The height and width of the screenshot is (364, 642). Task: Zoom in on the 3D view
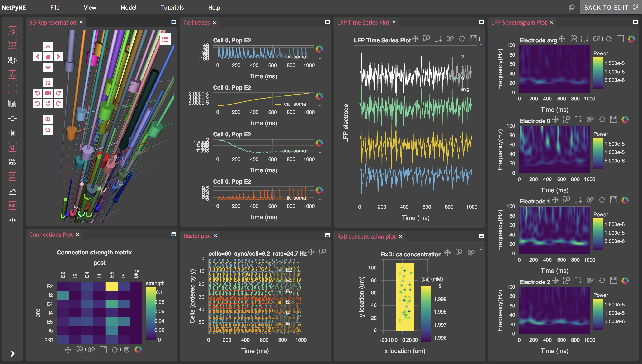[x=48, y=119]
